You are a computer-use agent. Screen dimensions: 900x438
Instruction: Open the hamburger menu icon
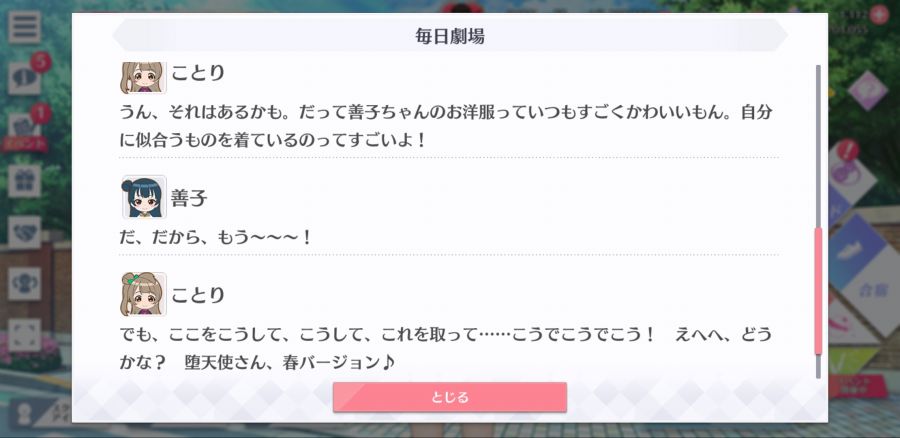(x=24, y=27)
